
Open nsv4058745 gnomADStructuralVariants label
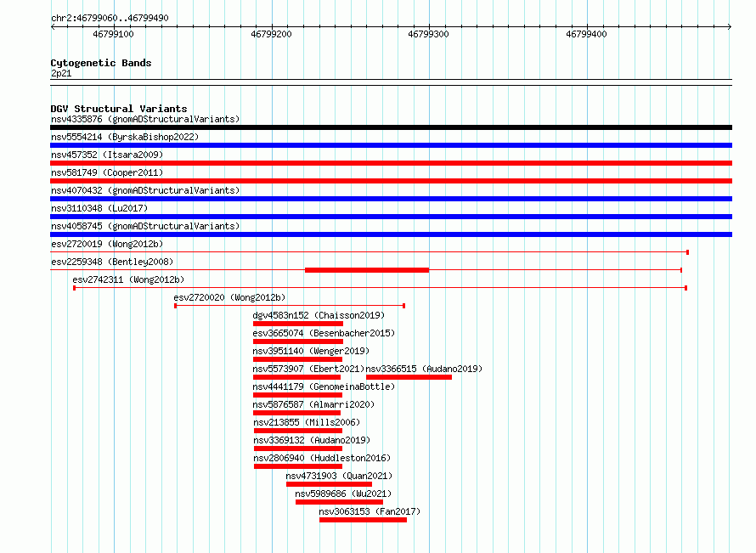(145, 226)
